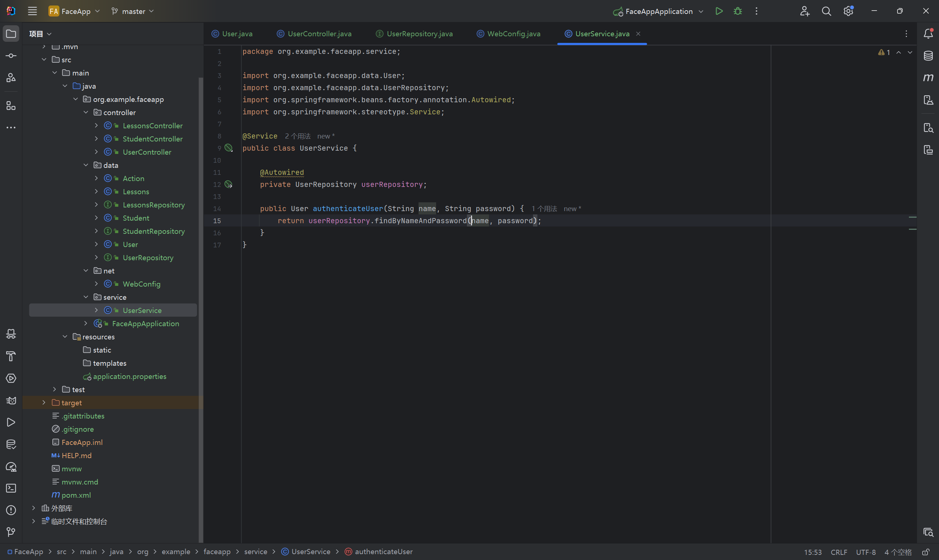Click the Search Everywhere magnifier icon
Viewport: 939px width, 560px height.
click(x=826, y=11)
